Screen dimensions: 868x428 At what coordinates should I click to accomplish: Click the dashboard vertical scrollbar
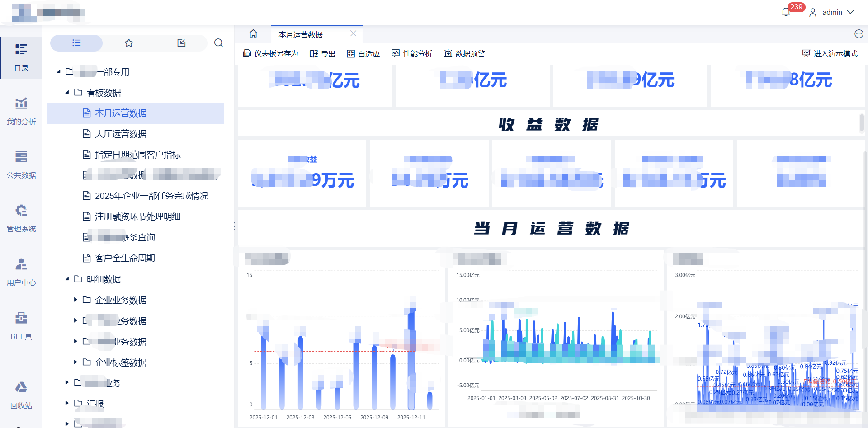tap(862, 122)
